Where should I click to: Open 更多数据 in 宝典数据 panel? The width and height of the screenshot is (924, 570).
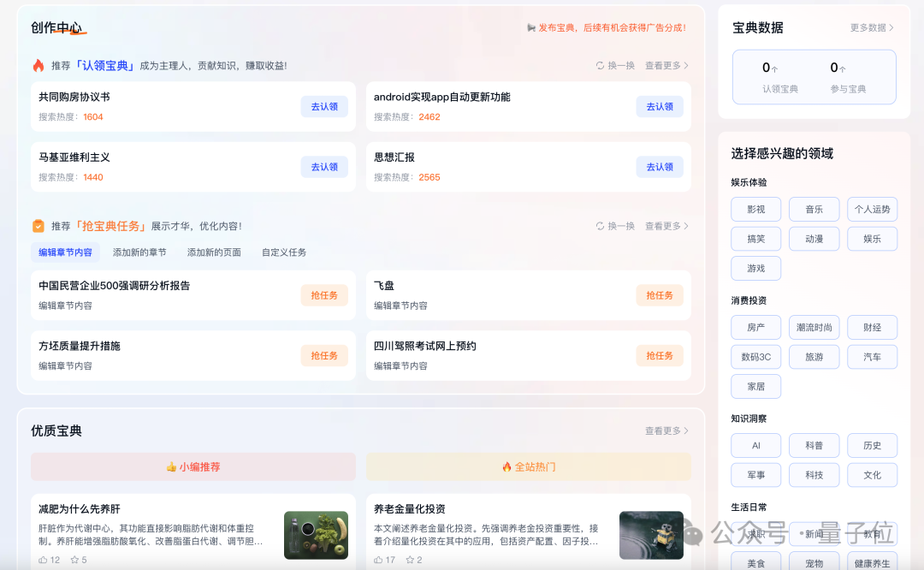coord(872,27)
